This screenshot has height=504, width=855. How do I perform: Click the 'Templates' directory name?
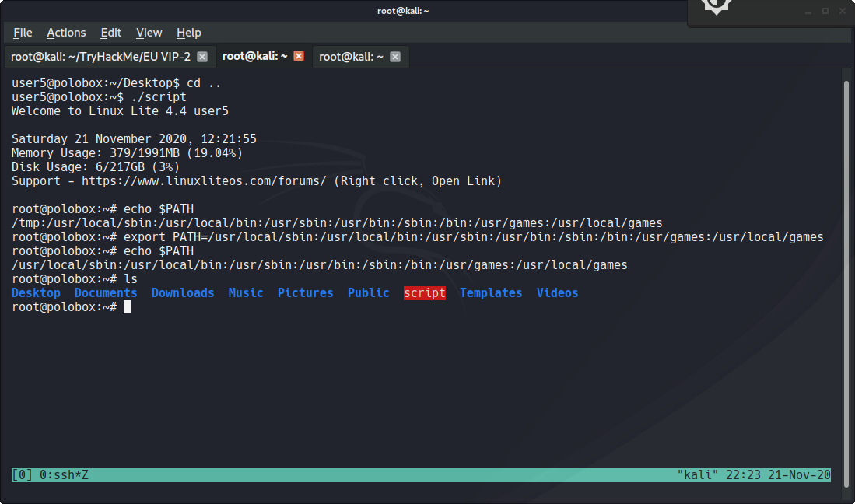[491, 293]
